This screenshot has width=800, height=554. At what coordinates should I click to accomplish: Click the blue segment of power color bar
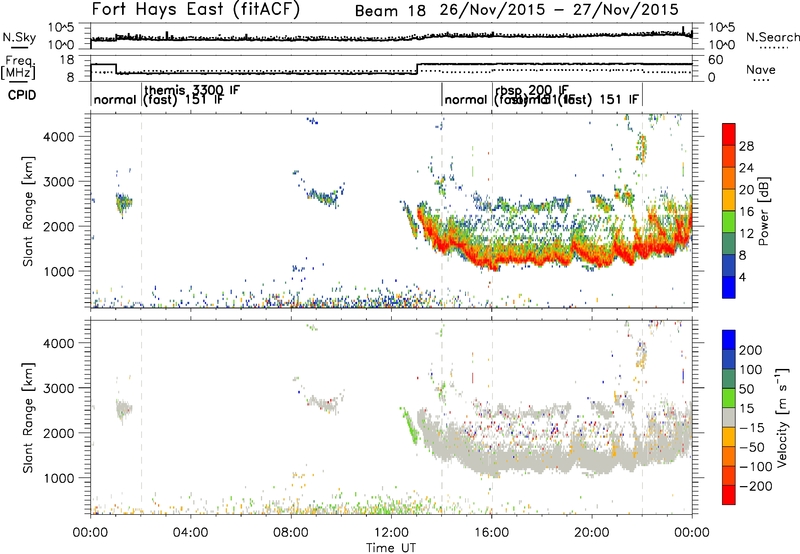pos(729,287)
